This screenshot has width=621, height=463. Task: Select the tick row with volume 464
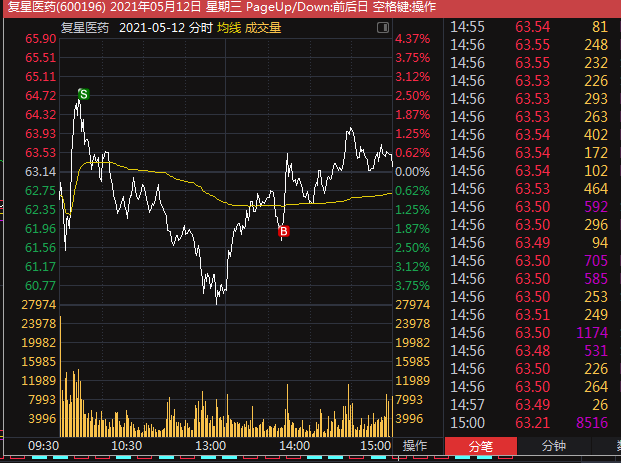tap(529, 189)
